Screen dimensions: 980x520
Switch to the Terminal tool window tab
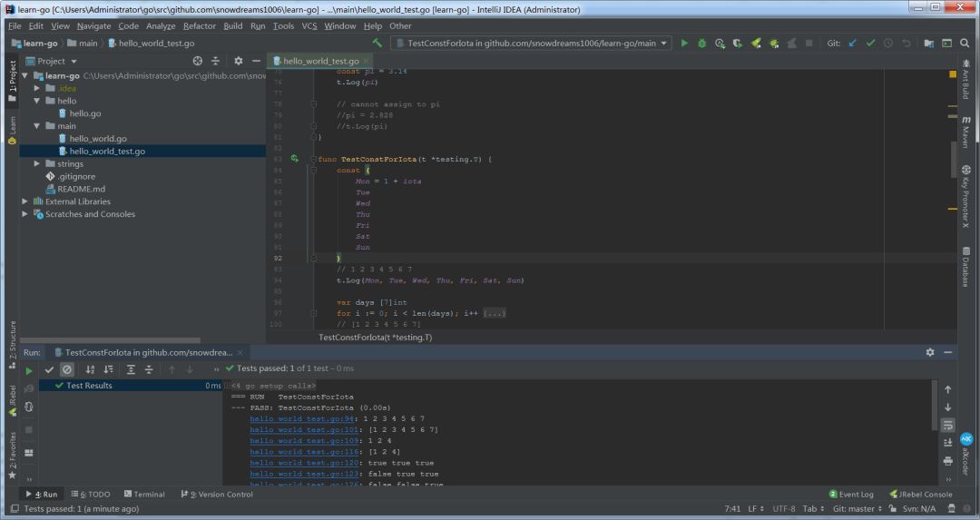[x=143, y=495]
